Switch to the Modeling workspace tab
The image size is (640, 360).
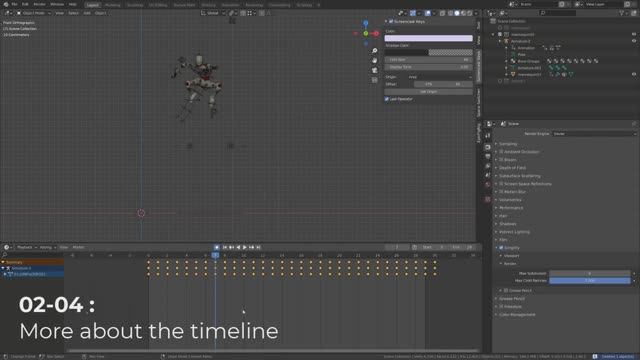(x=113, y=5)
